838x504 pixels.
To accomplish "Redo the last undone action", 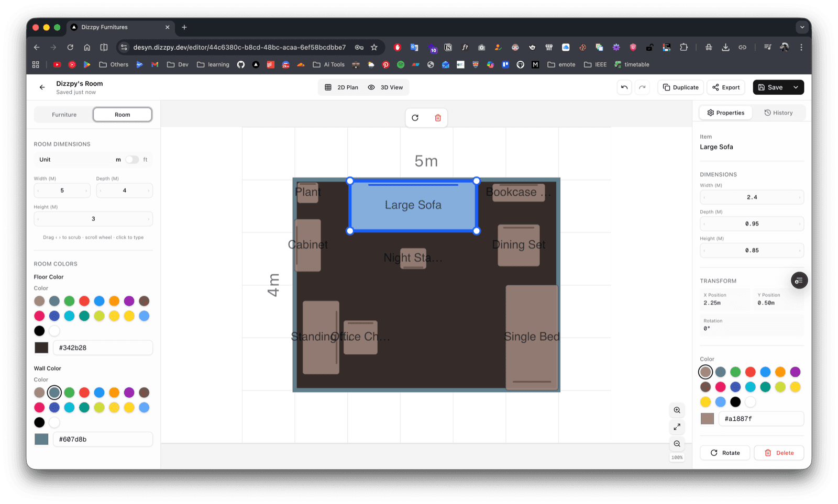I will click(642, 87).
